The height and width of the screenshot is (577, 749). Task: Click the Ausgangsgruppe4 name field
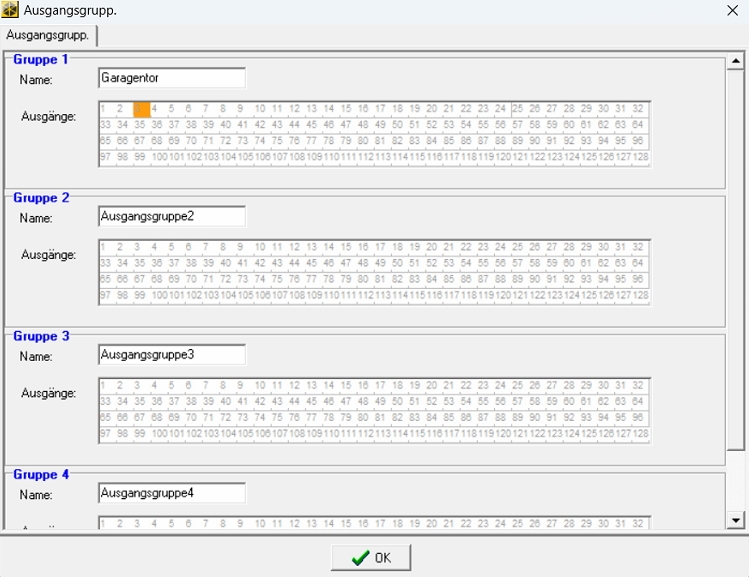point(172,493)
